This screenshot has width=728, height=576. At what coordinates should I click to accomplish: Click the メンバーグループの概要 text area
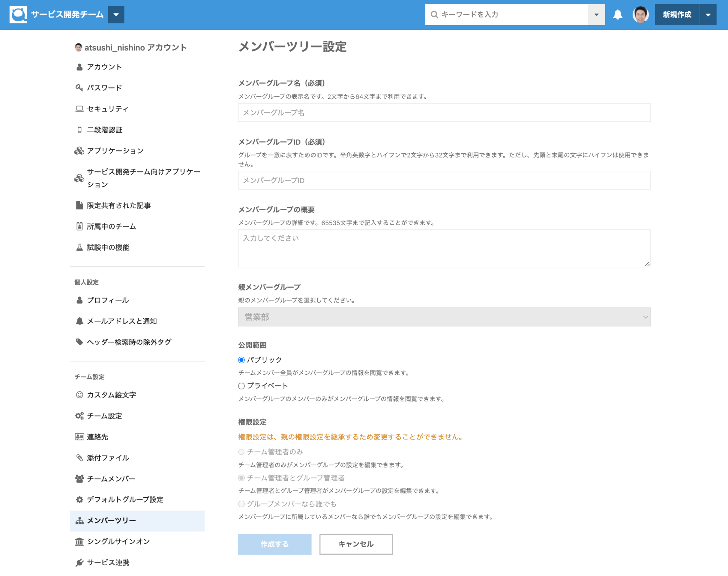(444, 248)
